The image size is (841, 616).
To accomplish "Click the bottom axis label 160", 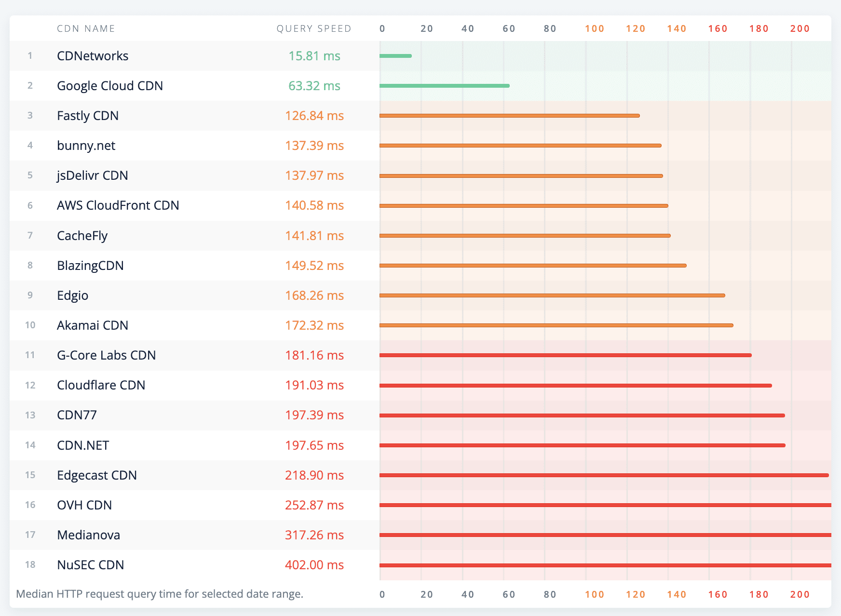I will pyautogui.click(x=718, y=594).
